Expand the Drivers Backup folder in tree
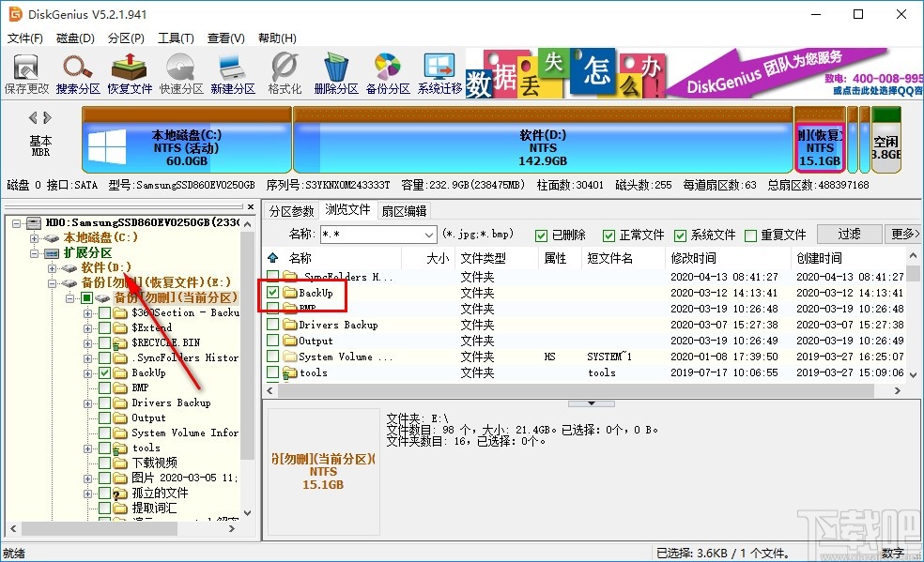This screenshot has height=562, width=924. (87, 403)
